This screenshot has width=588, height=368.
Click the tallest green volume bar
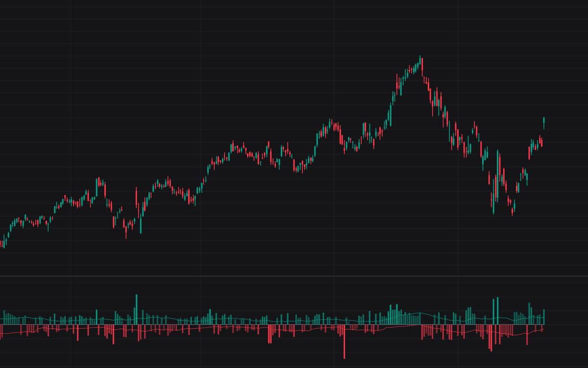tap(136, 310)
